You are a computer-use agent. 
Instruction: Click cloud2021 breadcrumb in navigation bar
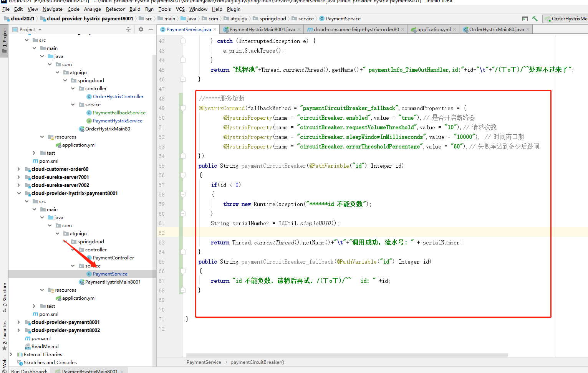point(22,18)
